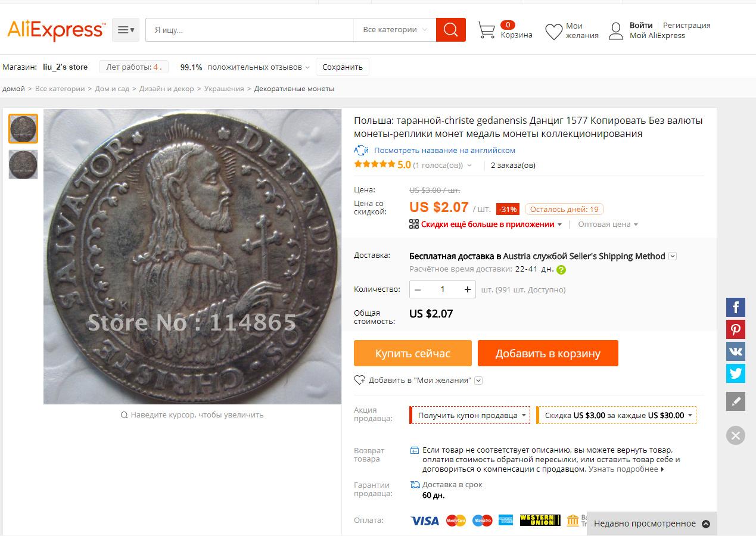
Task: Share the product on Facebook
Action: [736, 307]
